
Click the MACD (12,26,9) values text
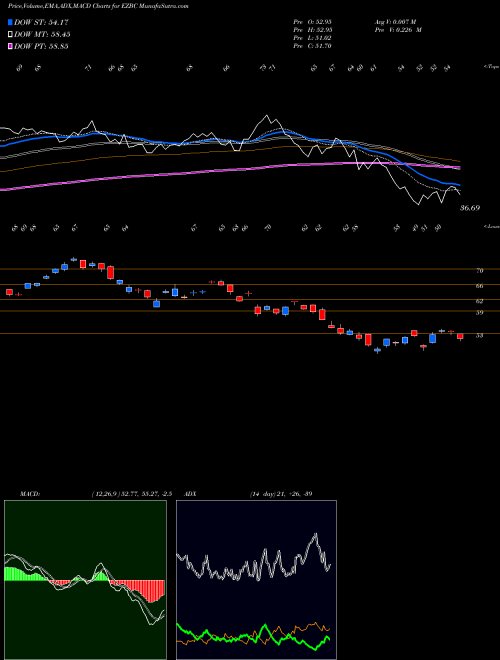click(131, 494)
